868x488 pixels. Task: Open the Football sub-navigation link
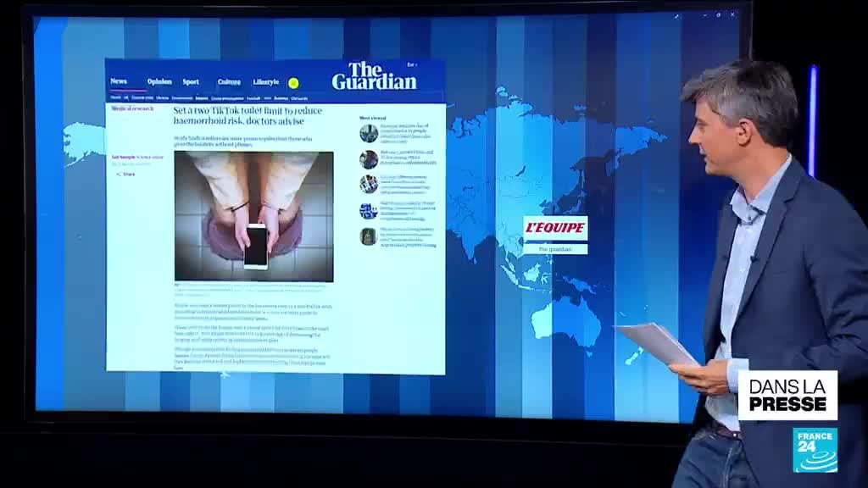(x=253, y=98)
